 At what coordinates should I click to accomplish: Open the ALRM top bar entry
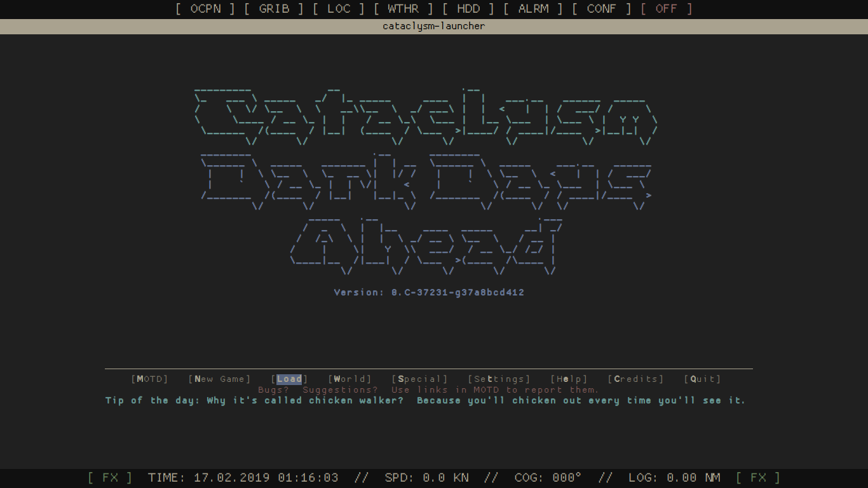tap(533, 9)
